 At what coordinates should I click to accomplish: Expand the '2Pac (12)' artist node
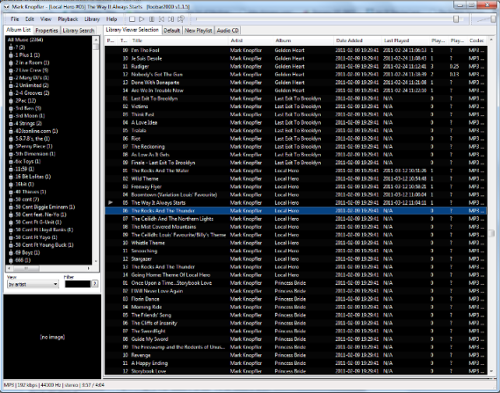(x=11, y=101)
